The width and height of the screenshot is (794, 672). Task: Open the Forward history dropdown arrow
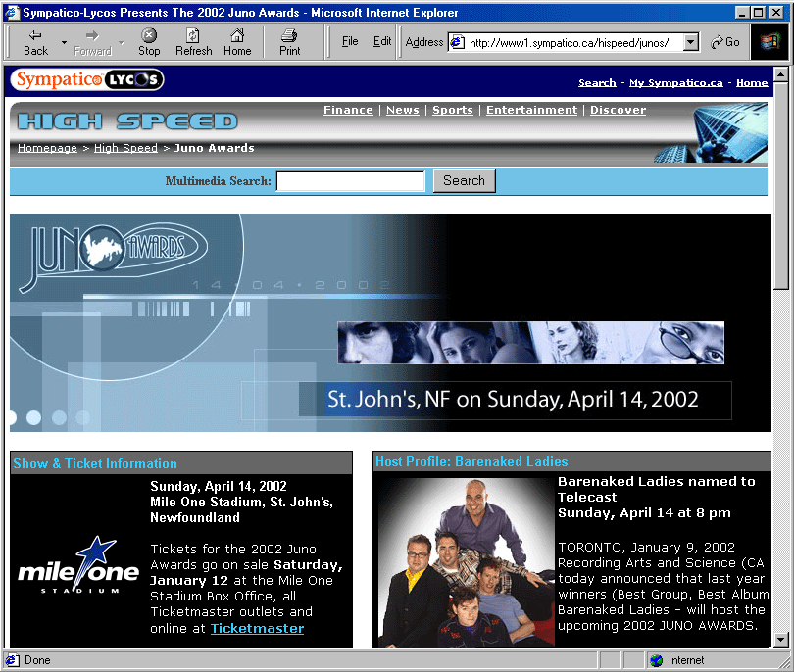click(122, 42)
